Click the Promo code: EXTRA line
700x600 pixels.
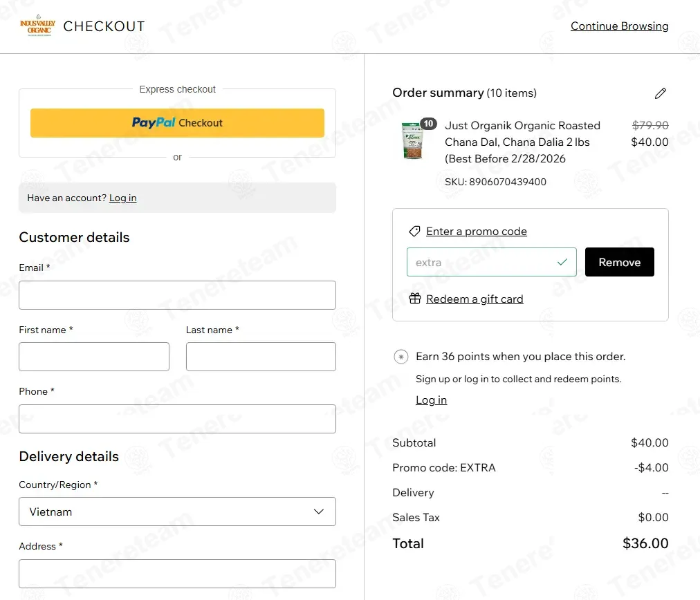coord(444,467)
